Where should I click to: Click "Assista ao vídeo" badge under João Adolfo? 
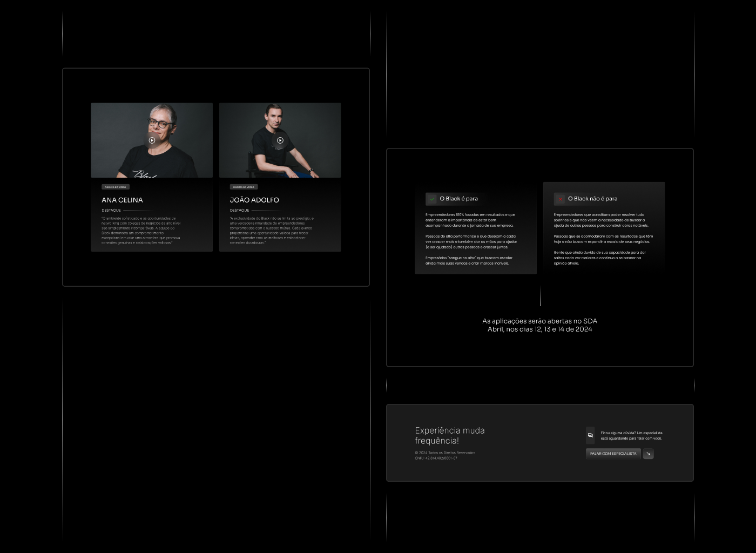click(244, 187)
